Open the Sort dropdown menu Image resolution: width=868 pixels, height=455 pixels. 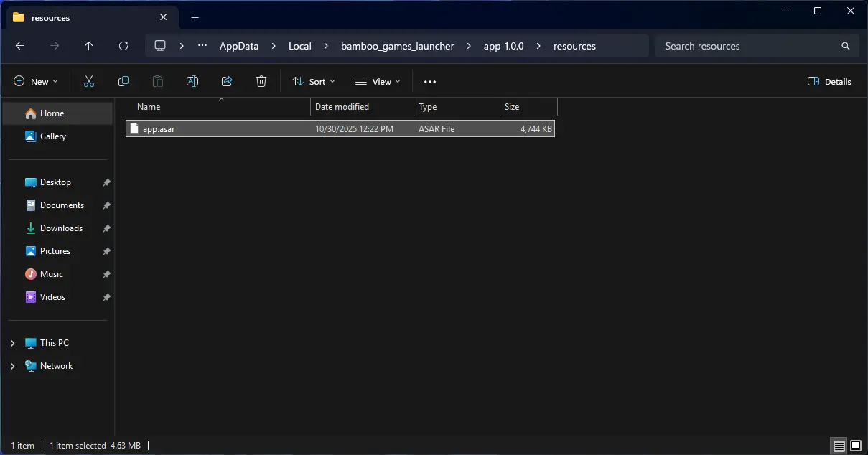(314, 82)
